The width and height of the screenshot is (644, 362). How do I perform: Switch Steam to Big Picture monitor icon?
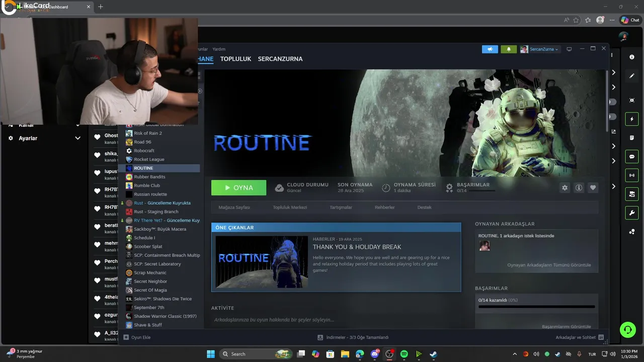pos(569,49)
